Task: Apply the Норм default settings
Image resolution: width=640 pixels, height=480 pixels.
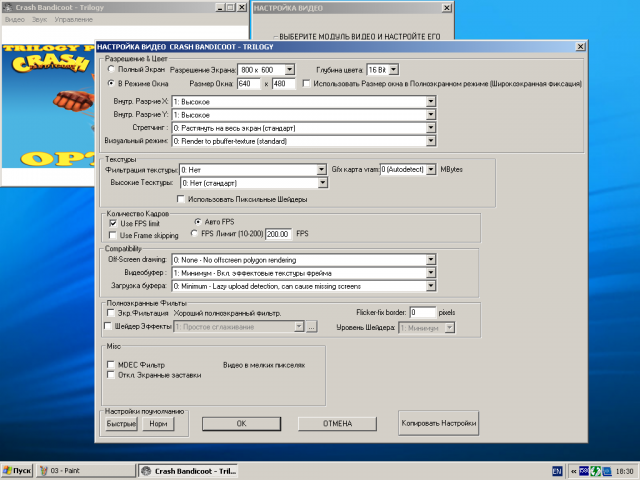Action: coord(158,424)
